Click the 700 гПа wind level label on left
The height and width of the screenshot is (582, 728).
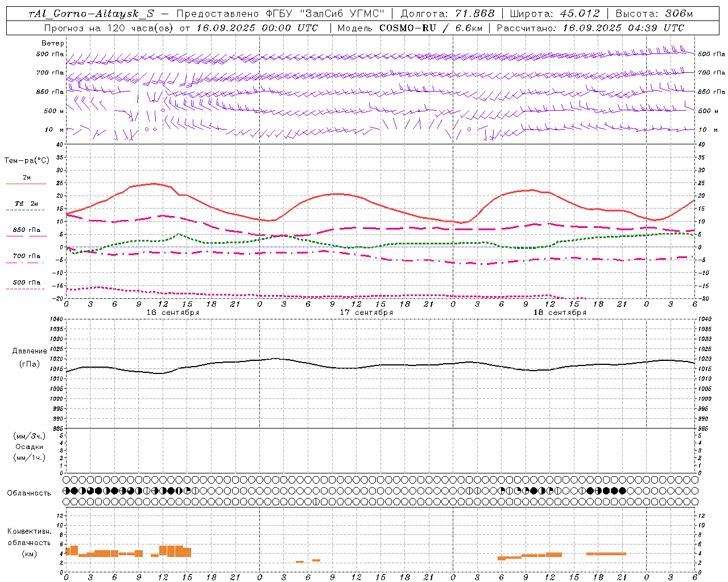(x=50, y=73)
